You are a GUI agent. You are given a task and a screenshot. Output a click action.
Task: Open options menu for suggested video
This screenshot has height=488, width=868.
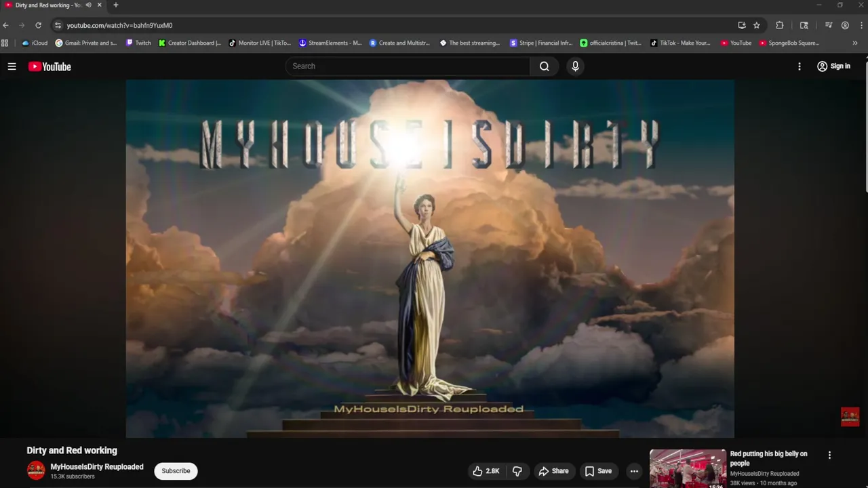point(829,455)
